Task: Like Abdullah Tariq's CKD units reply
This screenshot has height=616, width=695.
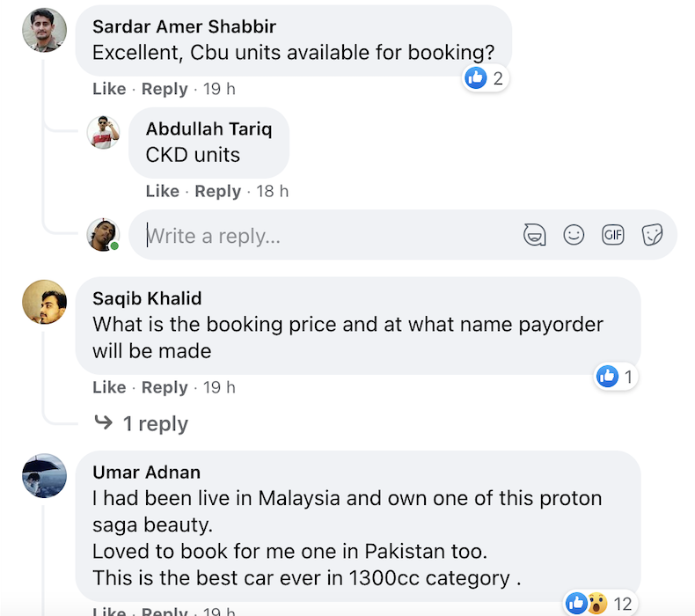Action: [x=163, y=191]
